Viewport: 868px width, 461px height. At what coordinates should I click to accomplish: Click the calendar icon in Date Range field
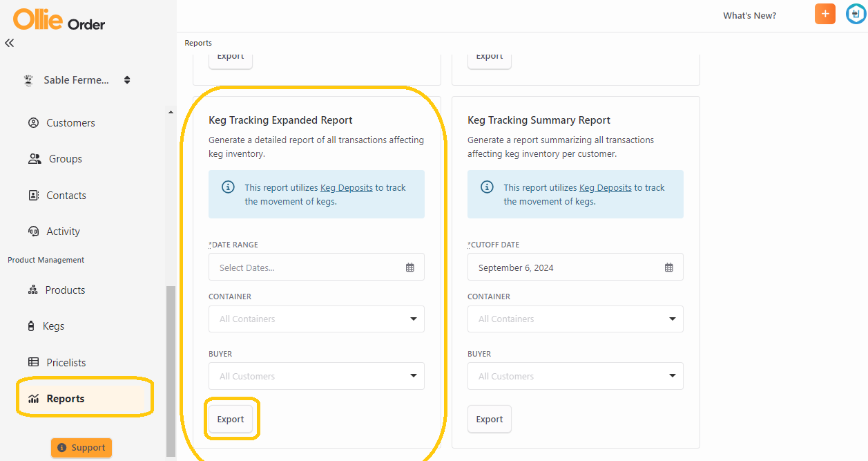click(x=410, y=267)
